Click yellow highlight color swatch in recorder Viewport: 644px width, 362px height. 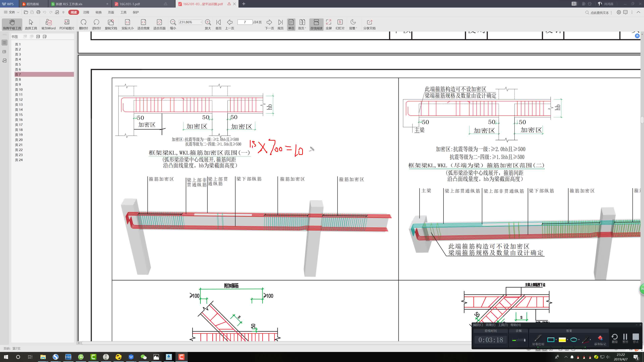[x=562, y=340]
